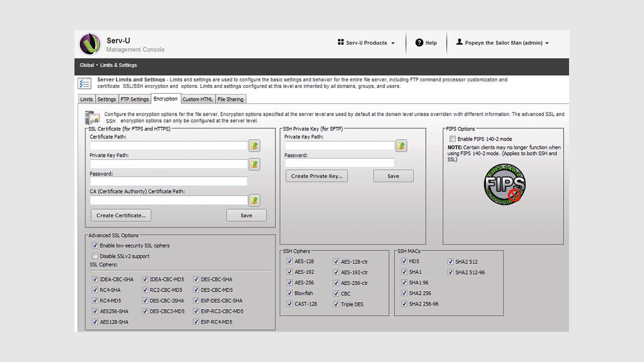Screen dimensions: 644x362
Task: Click the Create Private Key button
Action: 316,175
